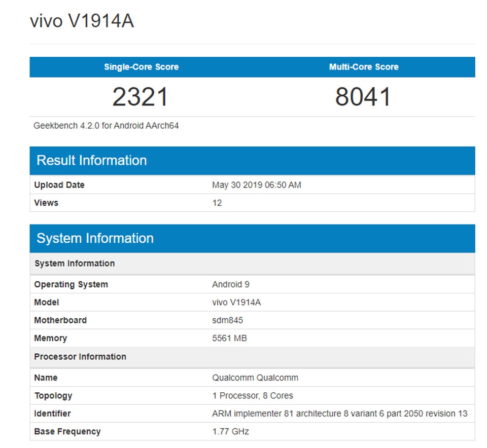Click the Identifier label
Screen dimensions: 487x448
click(52, 414)
